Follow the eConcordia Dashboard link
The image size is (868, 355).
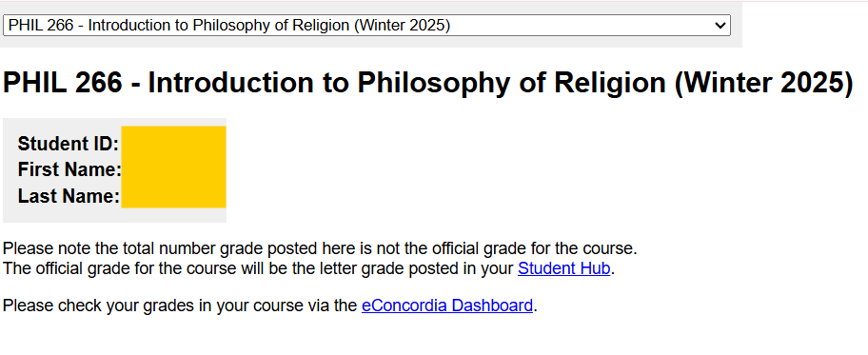[x=447, y=306]
